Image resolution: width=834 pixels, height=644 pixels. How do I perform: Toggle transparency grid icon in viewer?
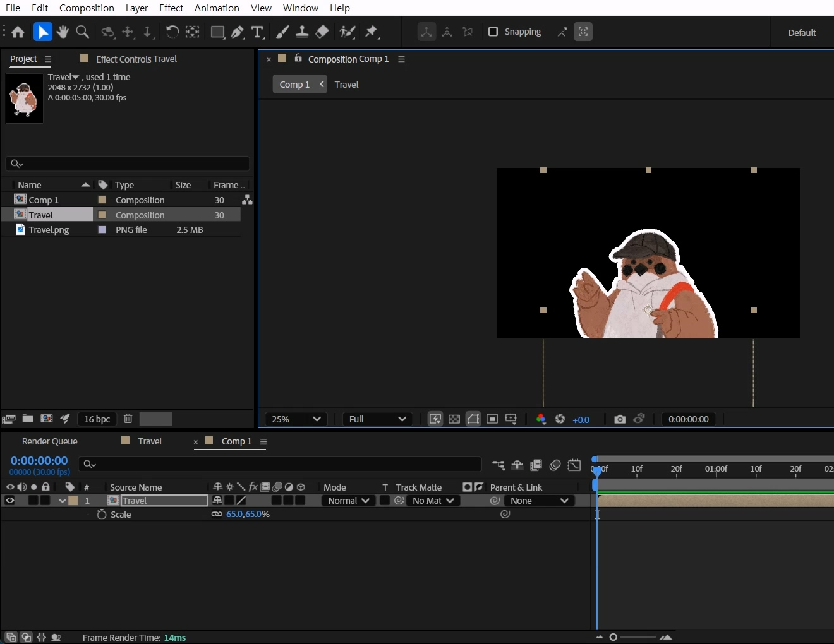pyautogui.click(x=454, y=419)
